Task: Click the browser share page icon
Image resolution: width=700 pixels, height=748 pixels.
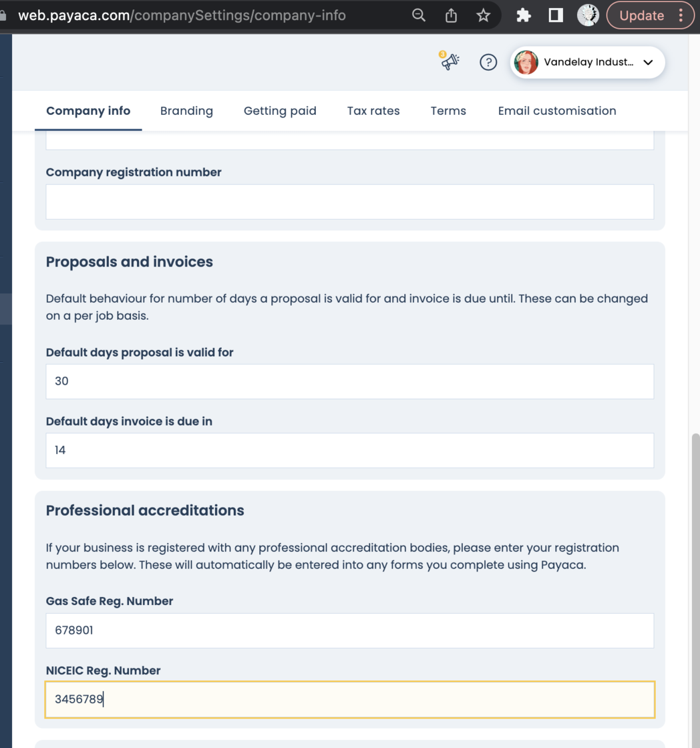Action: (451, 15)
